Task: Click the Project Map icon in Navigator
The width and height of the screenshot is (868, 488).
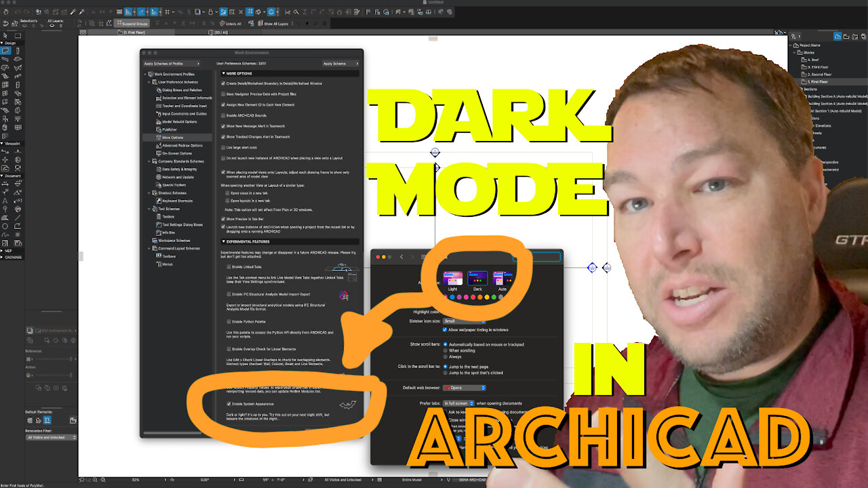Action: tap(837, 36)
